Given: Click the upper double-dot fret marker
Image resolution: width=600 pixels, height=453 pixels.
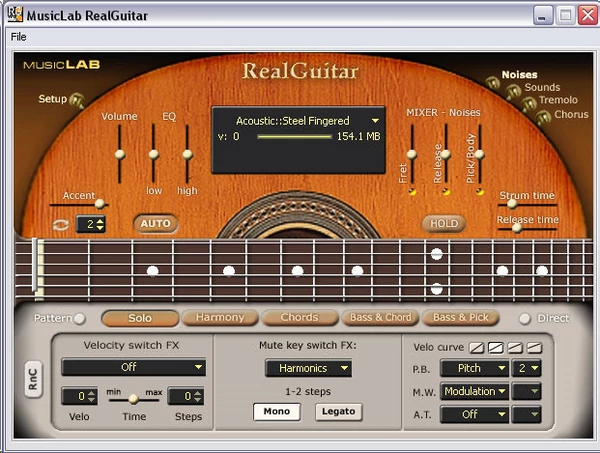Looking at the screenshot, I should click(437, 254).
